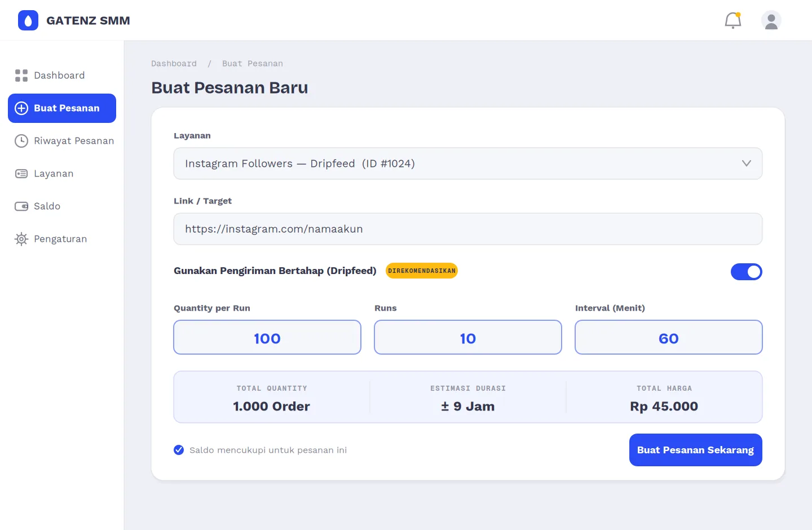
Task: Click the plus icon beside Buat Pesanan
Action: coord(21,108)
